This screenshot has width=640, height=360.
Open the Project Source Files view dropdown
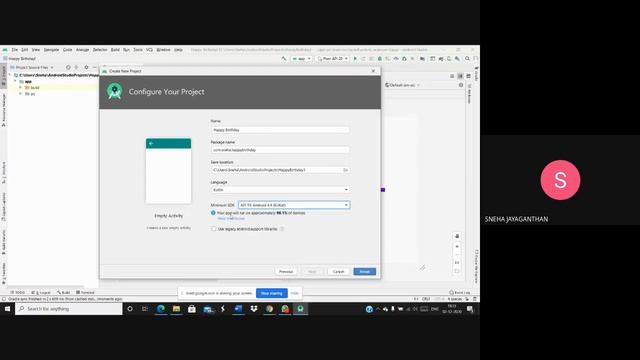point(33,67)
